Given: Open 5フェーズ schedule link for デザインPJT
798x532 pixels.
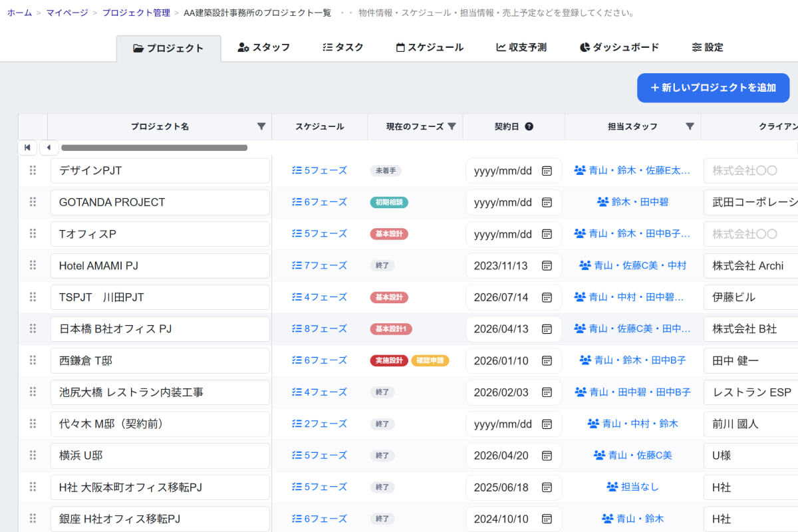Looking at the screenshot, I should (x=319, y=171).
